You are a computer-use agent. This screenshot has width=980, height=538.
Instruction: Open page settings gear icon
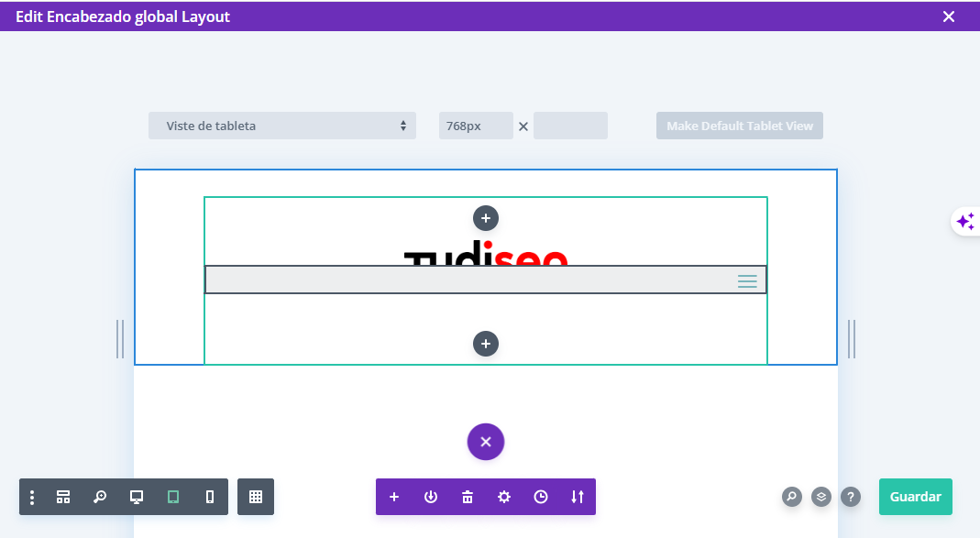tap(503, 497)
